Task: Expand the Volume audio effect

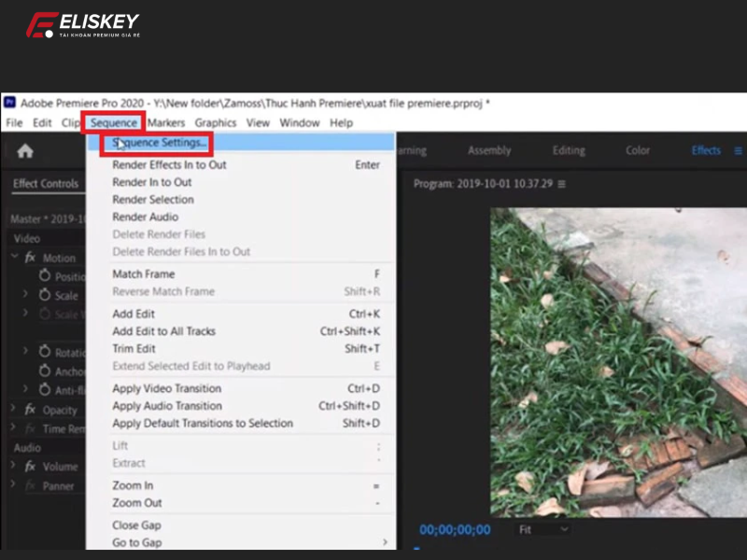Action: (x=14, y=466)
